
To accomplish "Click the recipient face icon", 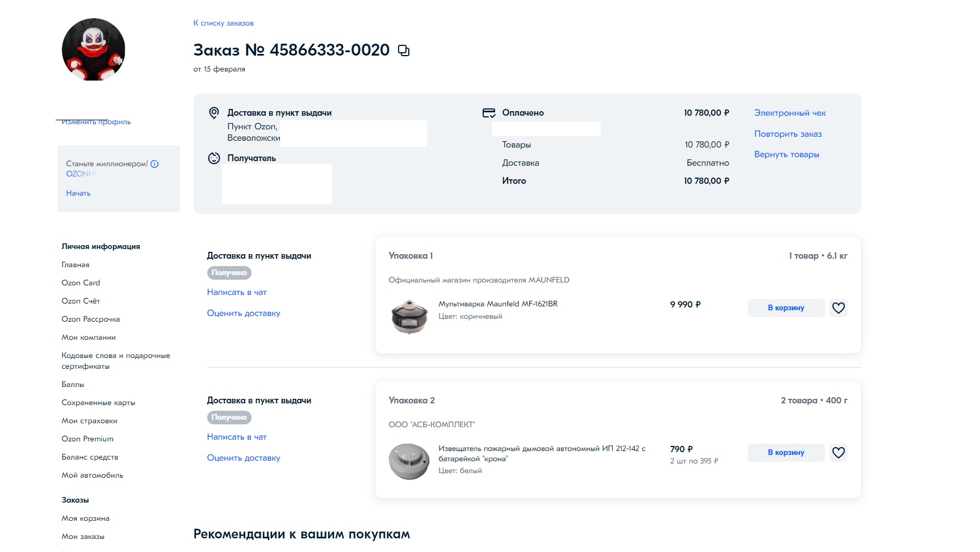I will (x=214, y=158).
